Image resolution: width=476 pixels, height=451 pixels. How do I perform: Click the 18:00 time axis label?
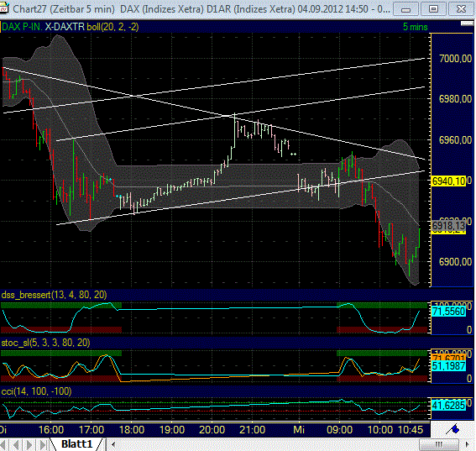[x=132, y=430]
